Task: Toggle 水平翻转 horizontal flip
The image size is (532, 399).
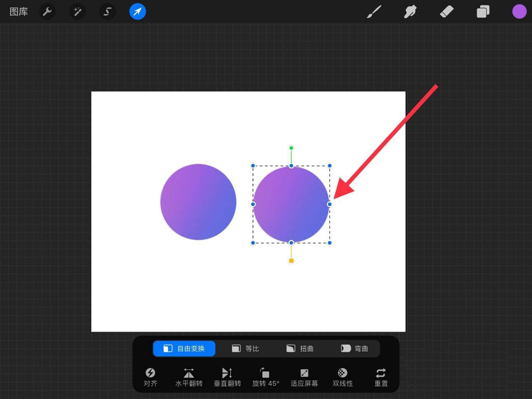Action: point(189,377)
